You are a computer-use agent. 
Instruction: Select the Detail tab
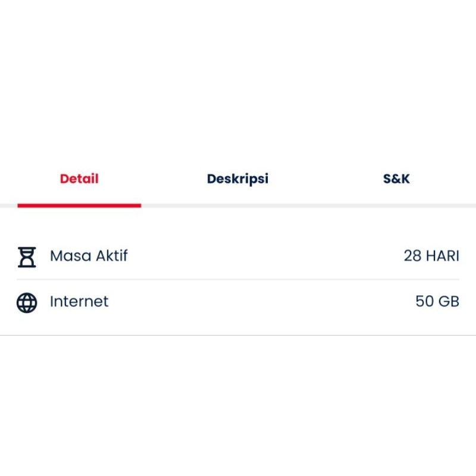point(79,178)
